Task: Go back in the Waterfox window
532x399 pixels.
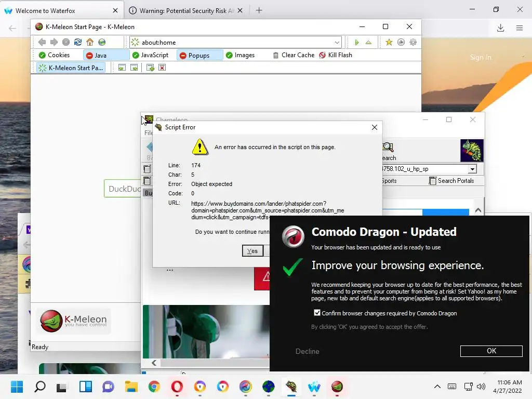Action: [x=12, y=28]
